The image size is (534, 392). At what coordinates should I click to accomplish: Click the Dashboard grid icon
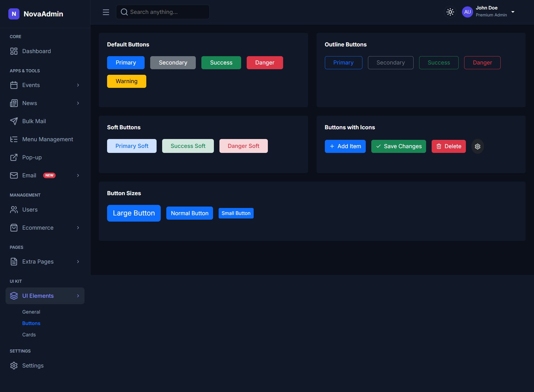(x=14, y=51)
